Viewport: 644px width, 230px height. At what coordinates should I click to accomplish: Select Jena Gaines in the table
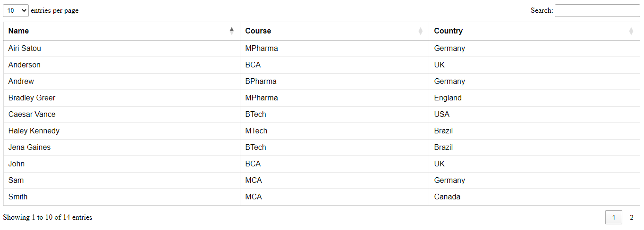(29, 148)
